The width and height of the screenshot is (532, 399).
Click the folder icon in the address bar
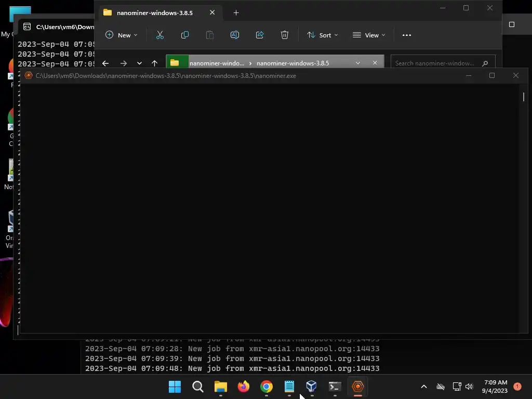175,63
